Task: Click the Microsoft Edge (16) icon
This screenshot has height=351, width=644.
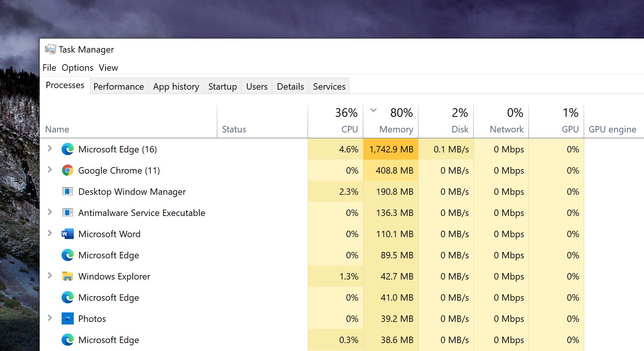Action: coord(67,149)
